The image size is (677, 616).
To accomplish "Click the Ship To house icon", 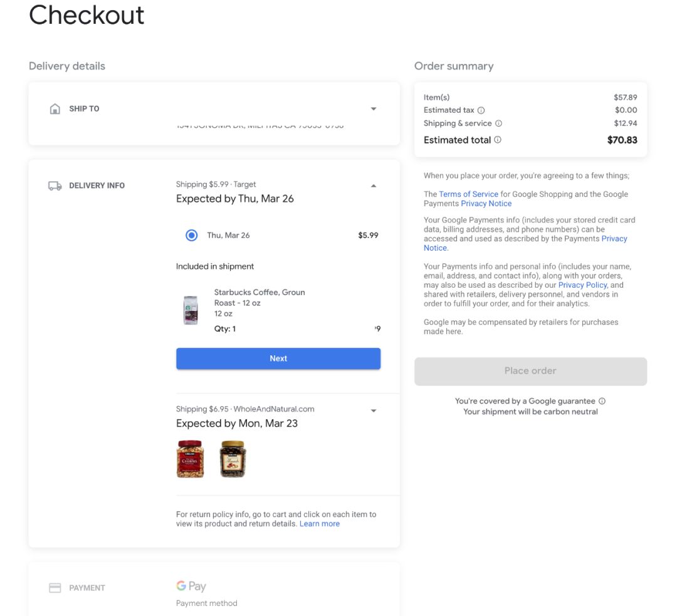I will [55, 109].
